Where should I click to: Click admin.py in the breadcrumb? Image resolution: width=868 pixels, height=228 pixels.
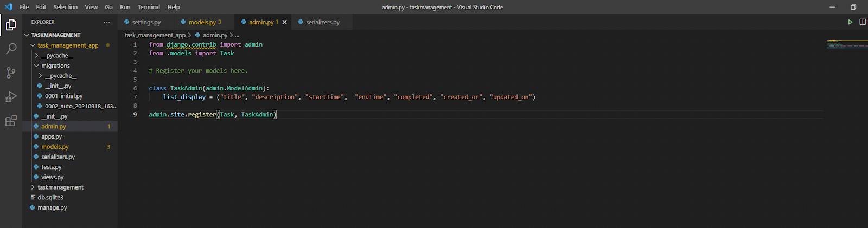pyautogui.click(x=215, y=35)
